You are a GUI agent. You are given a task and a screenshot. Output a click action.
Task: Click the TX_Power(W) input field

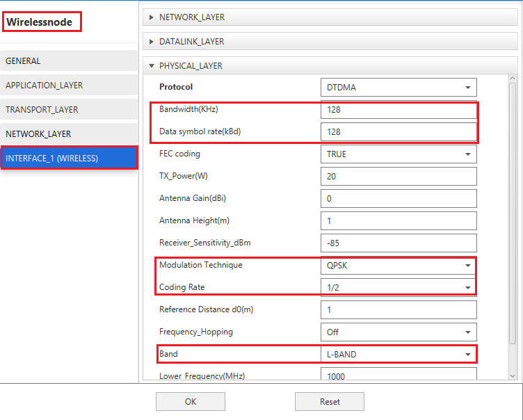tap(398, 176)
